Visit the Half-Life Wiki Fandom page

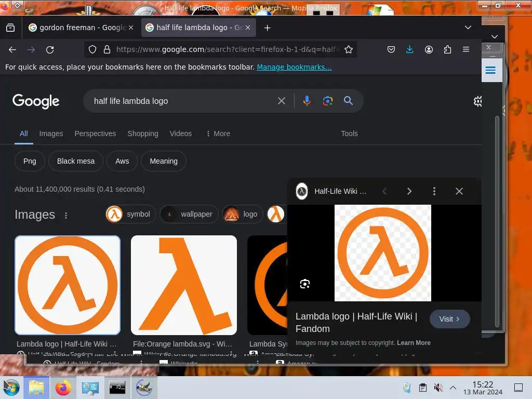pyautogui.click(x=449, y=319)
